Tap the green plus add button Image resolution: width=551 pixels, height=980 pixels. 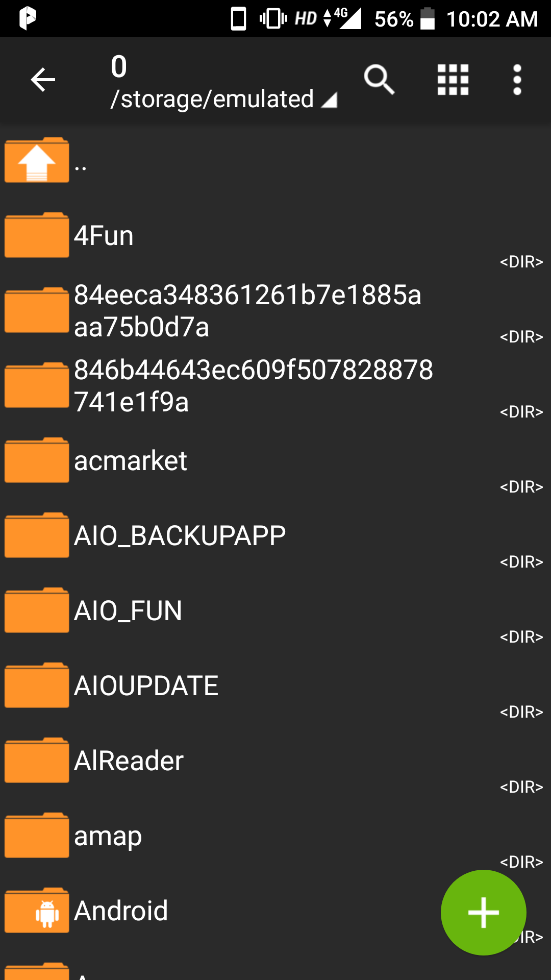(483, 912)
